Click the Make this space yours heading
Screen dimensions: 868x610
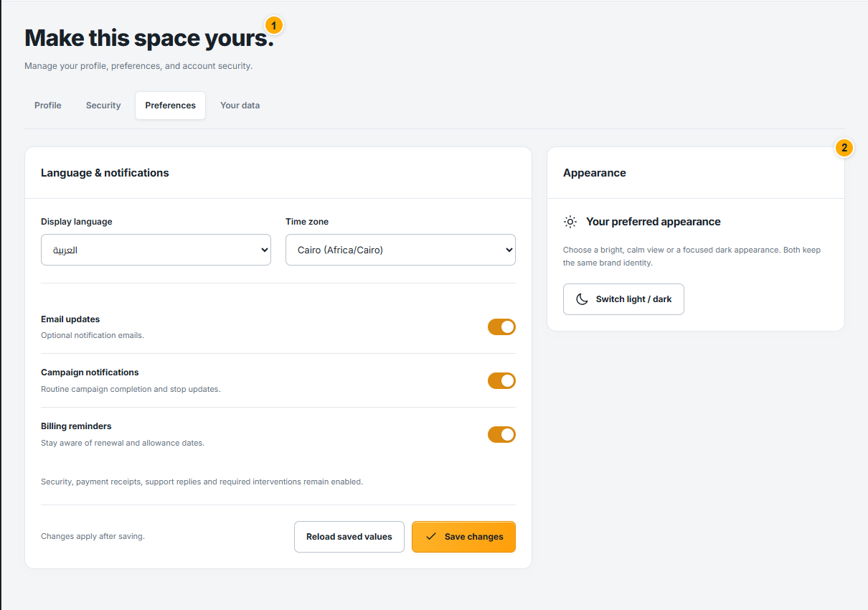[149, 37]
